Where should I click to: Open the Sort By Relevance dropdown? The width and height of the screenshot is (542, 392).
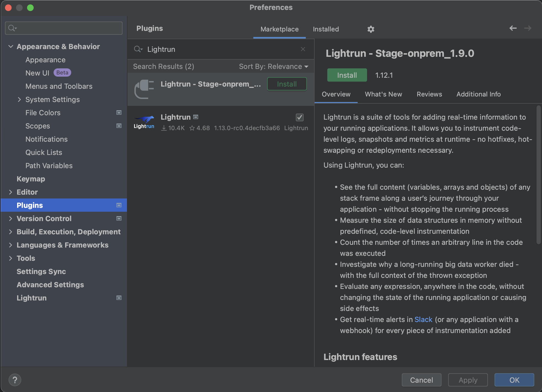tap(273, 66)
